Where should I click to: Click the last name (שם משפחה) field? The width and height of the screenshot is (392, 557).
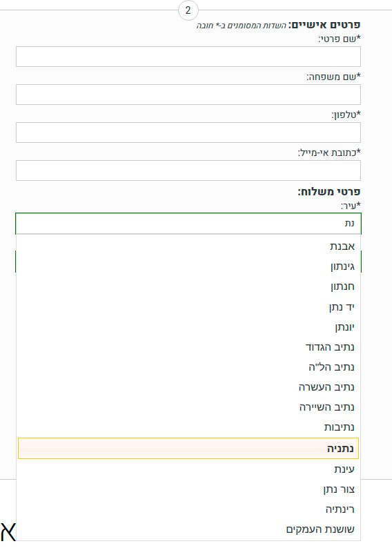tap(188, 95)
